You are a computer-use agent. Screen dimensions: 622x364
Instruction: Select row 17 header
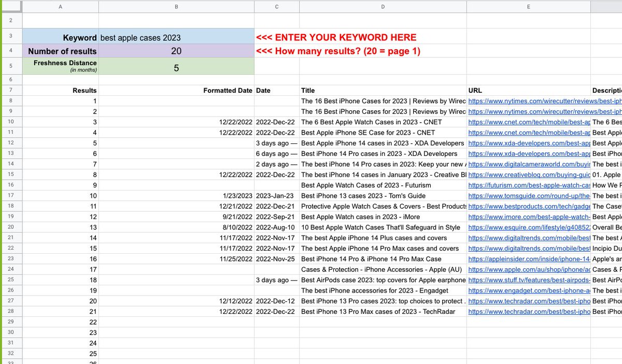pos(11,196)
